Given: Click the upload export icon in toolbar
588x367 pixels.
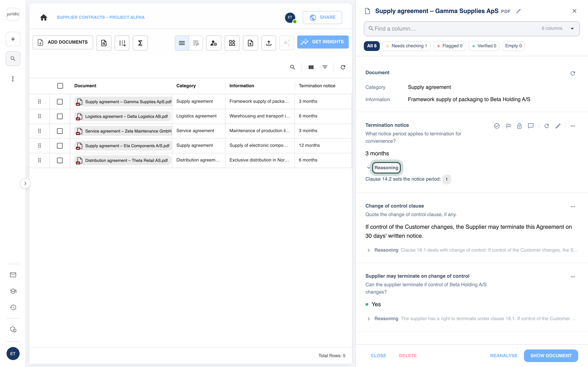Looking at the screenshot, I should point(268,43).
